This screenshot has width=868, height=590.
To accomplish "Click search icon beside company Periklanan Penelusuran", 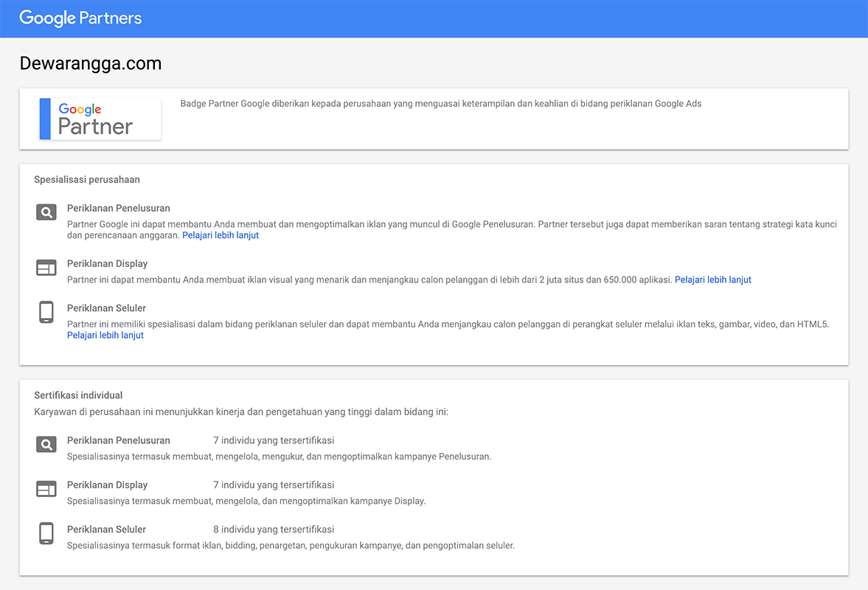I will 46,212.
